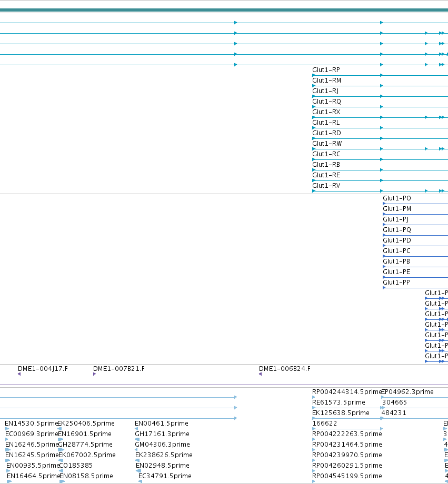Screen dimensions: 448x484
Task: Select EST EK125638.5prime
Action: click(341, 413)
